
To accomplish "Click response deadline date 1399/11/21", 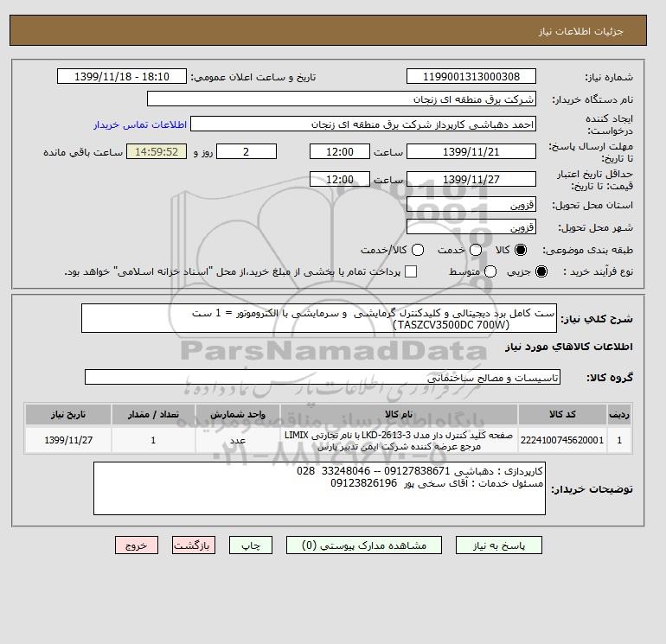I will (471, 151).
